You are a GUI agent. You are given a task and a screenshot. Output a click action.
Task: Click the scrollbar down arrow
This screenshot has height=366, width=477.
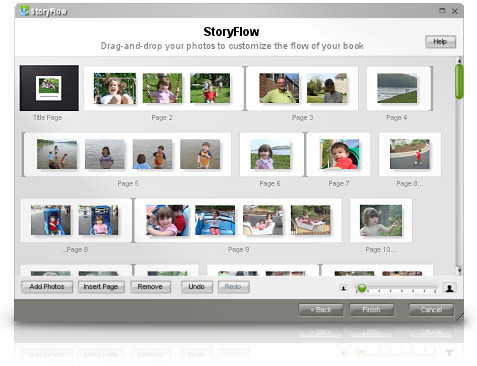point(459,271)
